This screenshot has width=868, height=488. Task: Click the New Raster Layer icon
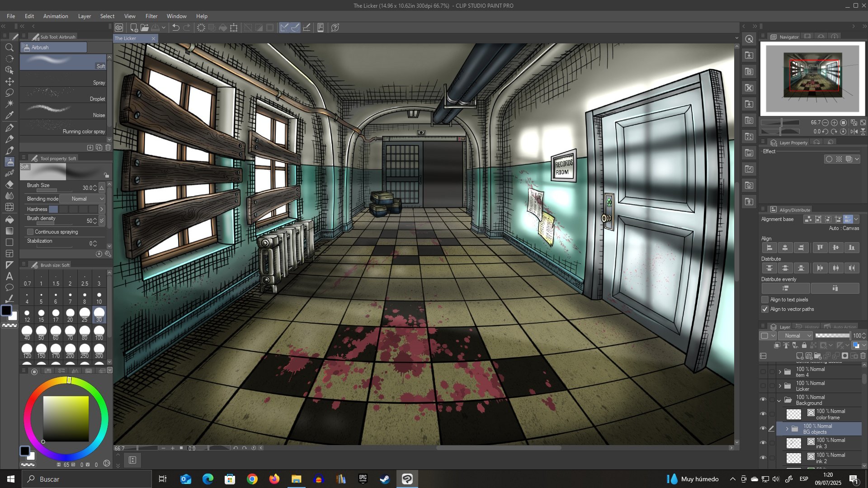[800, 356]
